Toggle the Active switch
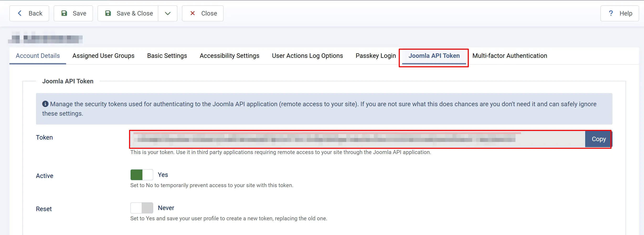Screen dimensions: 644x235 (x=142, y=175)
